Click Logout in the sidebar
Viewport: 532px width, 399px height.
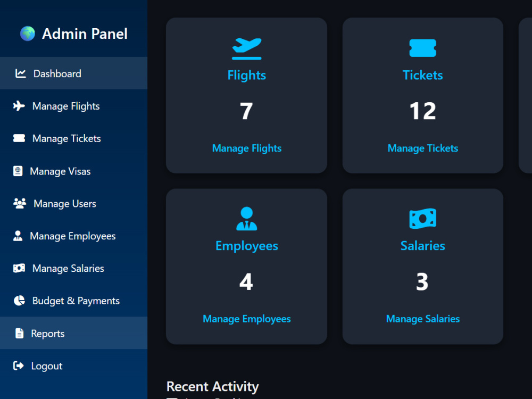[x=73, y=366]
